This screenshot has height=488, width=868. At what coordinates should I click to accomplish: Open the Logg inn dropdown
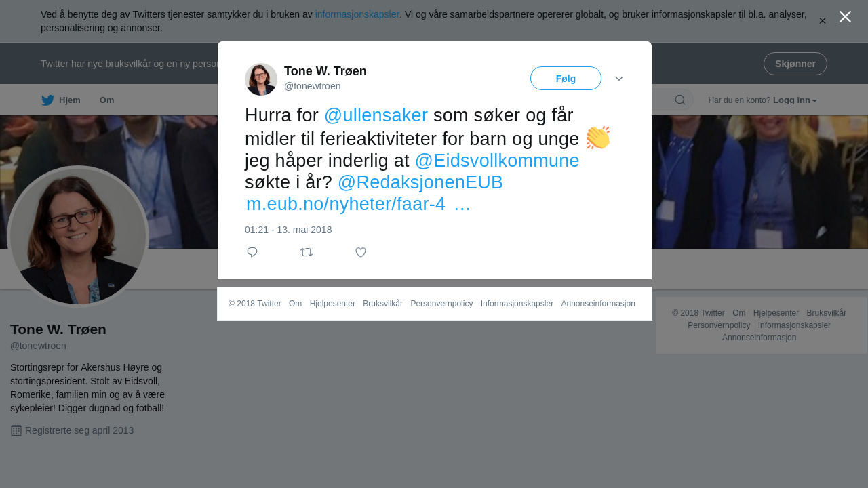795,100
